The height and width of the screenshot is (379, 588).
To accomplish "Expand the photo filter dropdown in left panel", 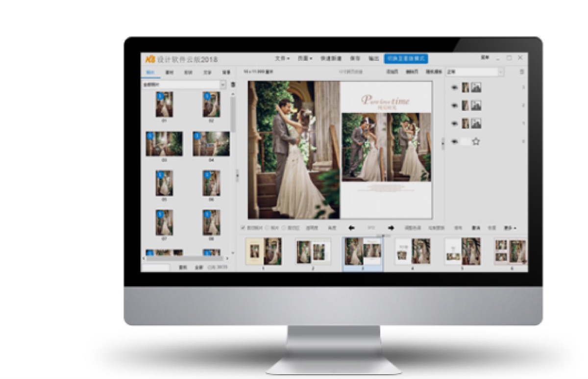I will point(223,84).
